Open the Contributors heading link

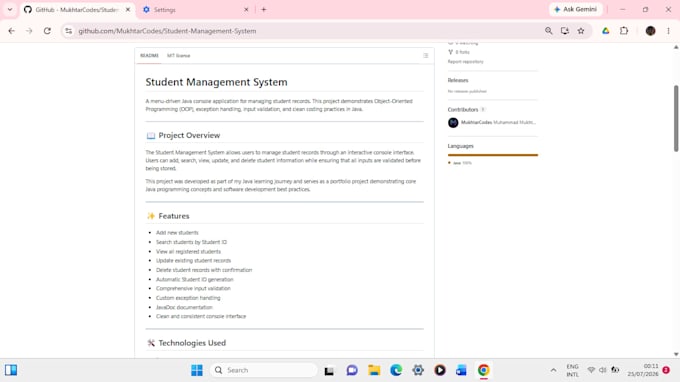[x=463, y=110]
